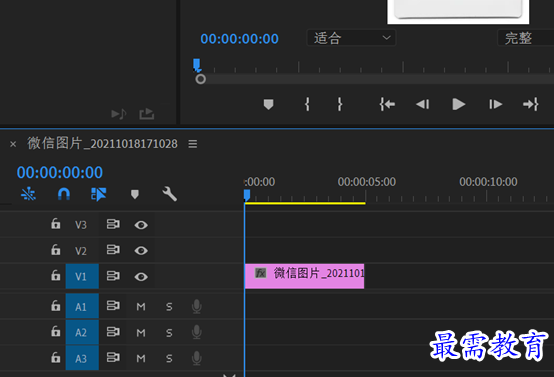Toggle lock on track V1
The image size is (554, 377).
click(55, 275)
